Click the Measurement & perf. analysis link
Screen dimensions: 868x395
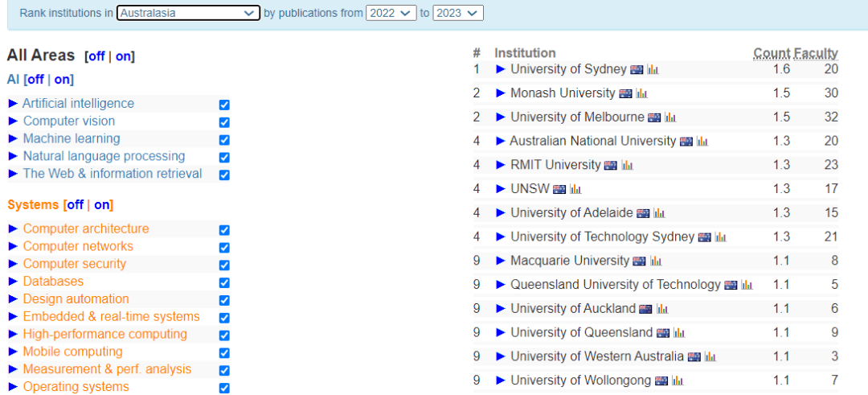click(x=108, y=369)
